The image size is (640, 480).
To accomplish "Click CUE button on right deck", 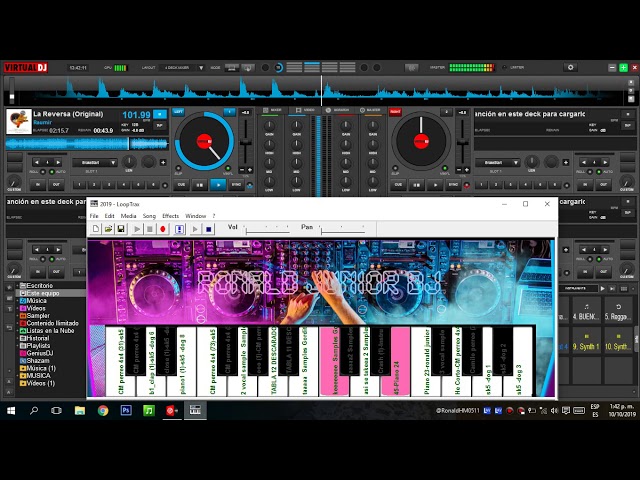I will 398,185.
